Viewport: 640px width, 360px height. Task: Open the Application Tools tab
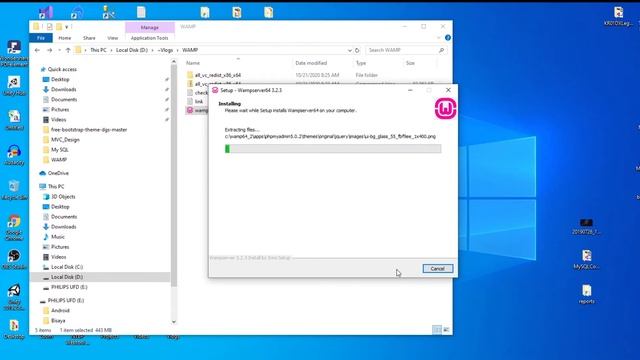click(x=149, y=38)
